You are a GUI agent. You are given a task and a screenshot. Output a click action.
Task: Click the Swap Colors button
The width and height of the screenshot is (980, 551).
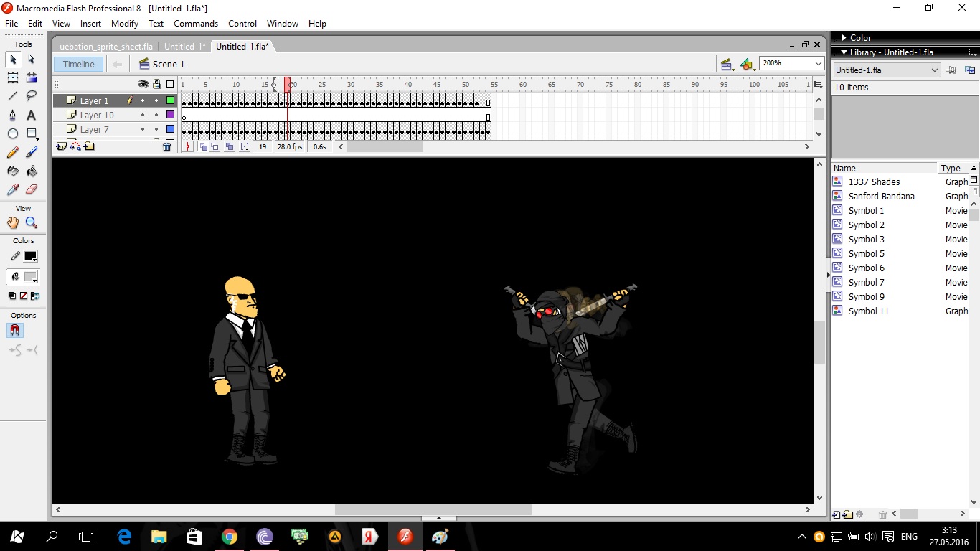35,296
